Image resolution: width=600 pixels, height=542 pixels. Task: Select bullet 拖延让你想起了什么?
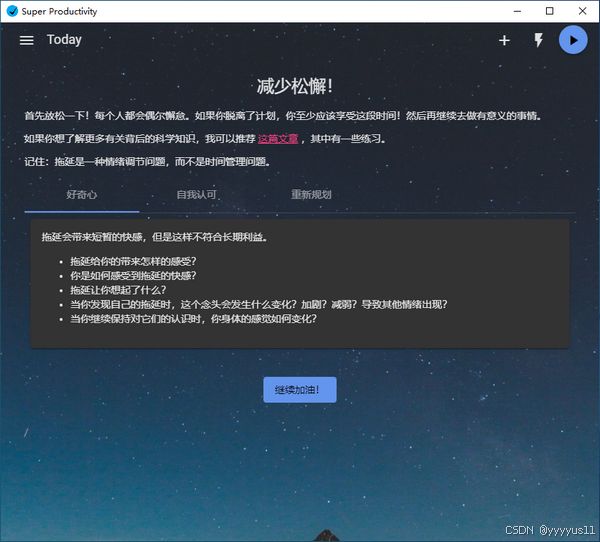(x=118, y=290)
